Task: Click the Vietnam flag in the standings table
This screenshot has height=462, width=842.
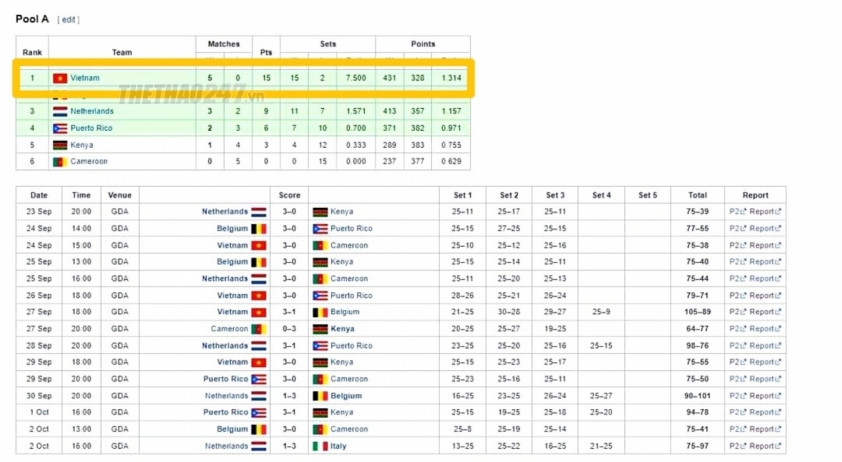Action: click(x=60, y=78)
